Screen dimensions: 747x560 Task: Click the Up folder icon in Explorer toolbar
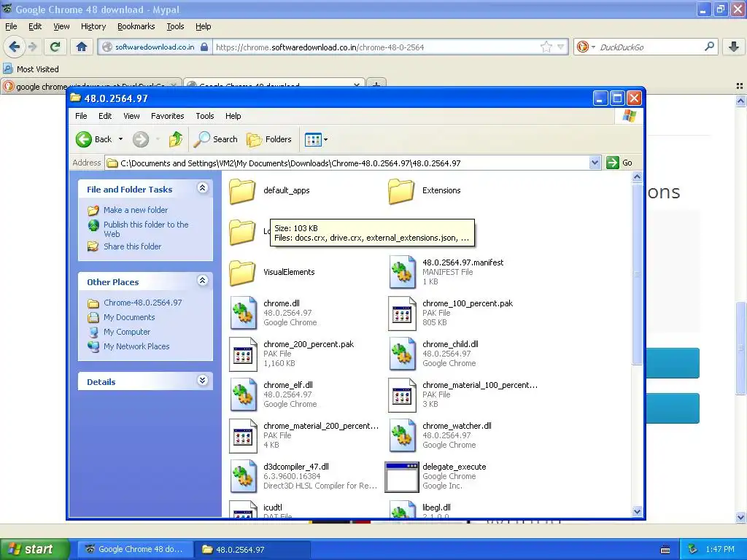pos(176,139)
